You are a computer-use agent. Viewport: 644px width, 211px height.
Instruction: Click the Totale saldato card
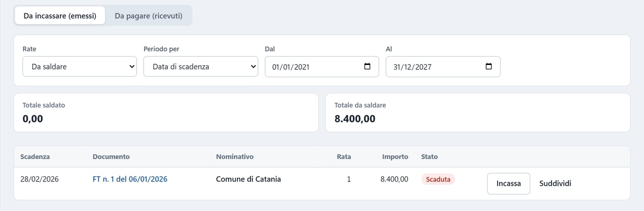coord(166,112)
